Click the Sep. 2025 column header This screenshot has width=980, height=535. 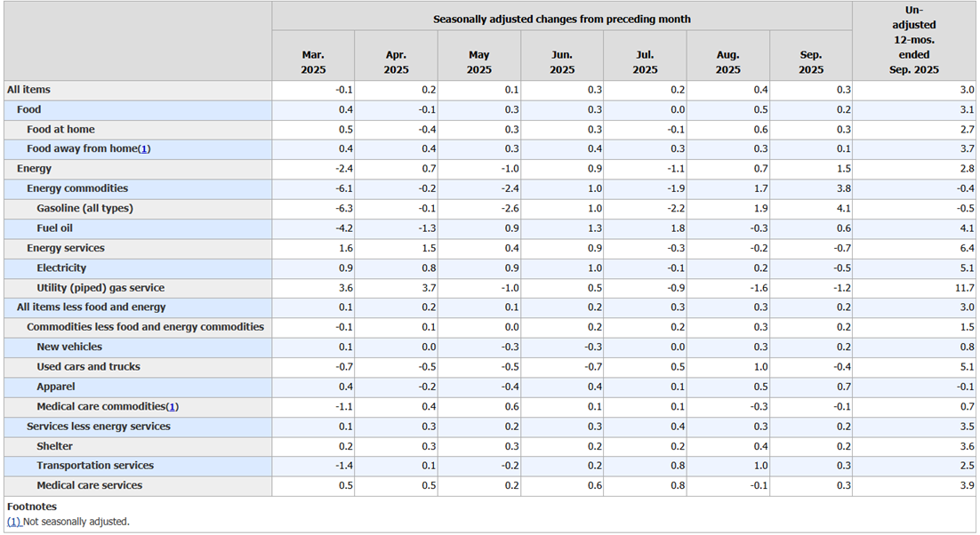click(x=811, y=62)
